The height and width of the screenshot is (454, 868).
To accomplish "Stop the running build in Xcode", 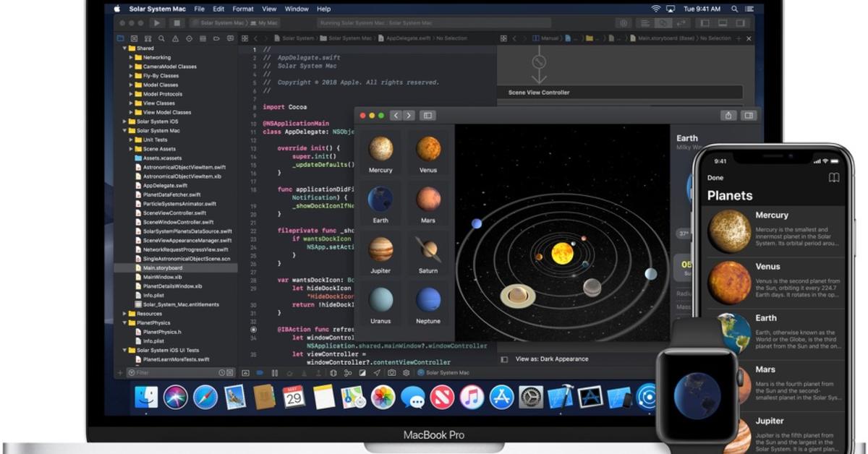I will (178, 23).
